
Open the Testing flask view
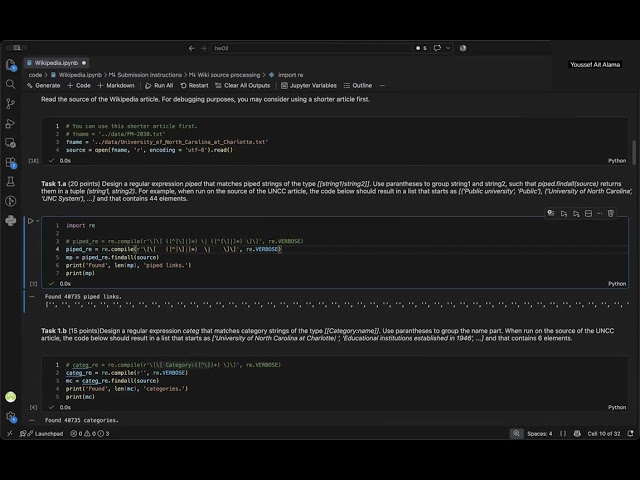(x=11, y=182)
